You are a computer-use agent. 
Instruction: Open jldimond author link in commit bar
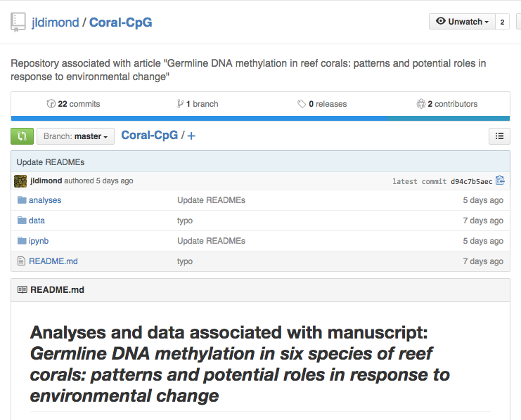click(46, 181)
